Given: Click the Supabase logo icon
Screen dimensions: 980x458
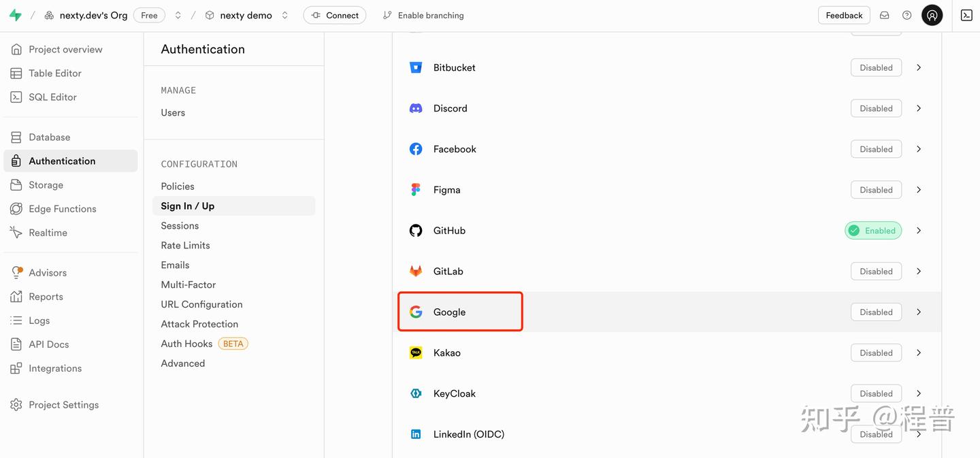Looking at the screenshot, I should 15,15.
